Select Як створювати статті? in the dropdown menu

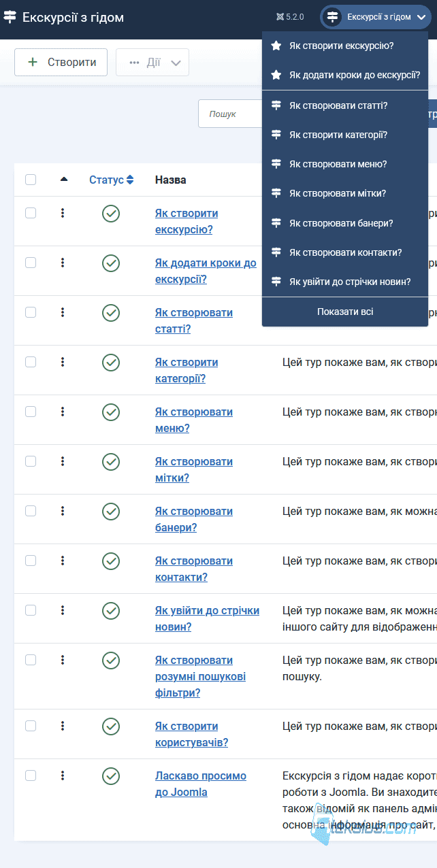[x=345, y=105]
